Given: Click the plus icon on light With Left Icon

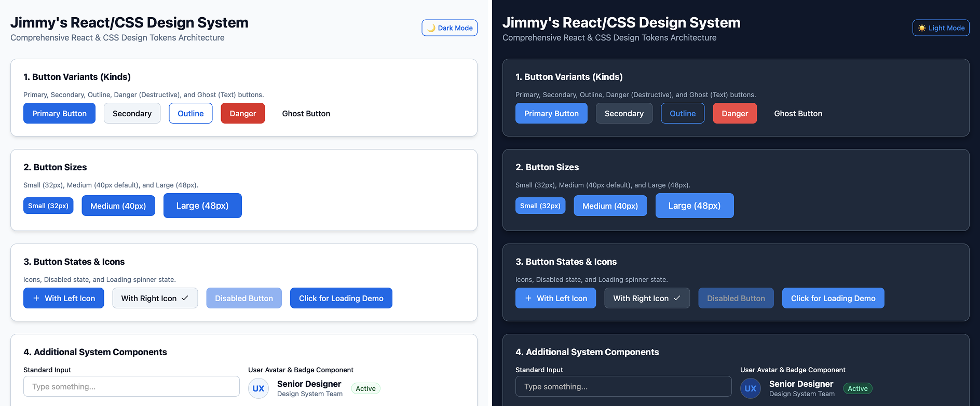Looking at the screenshot, I should tap(36, 298).
